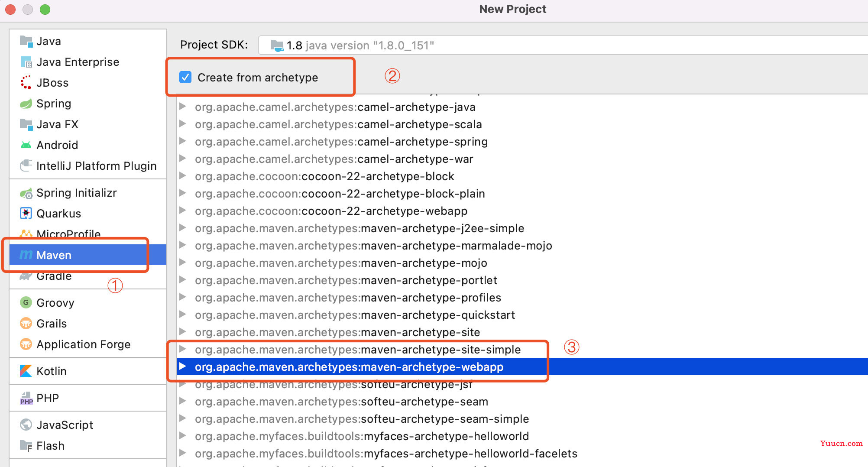Select Spring project type
Viewport: 868px width, 467px height.
coord(88,104)
